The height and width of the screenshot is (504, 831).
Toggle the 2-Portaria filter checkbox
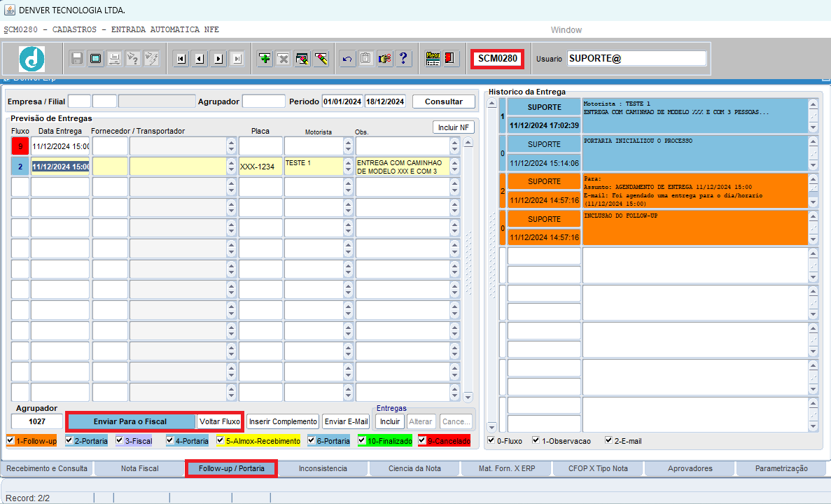coord(69,440)
